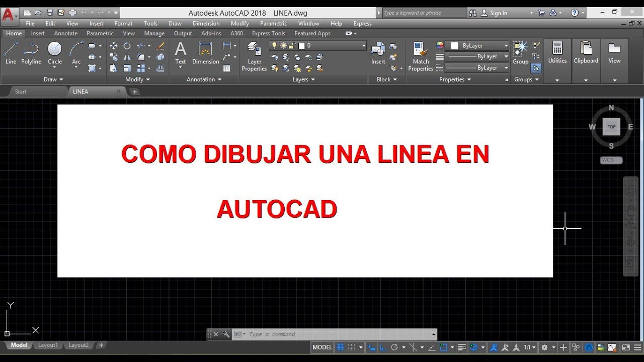Toggle Lineweight display in status bar

(462, 347)
